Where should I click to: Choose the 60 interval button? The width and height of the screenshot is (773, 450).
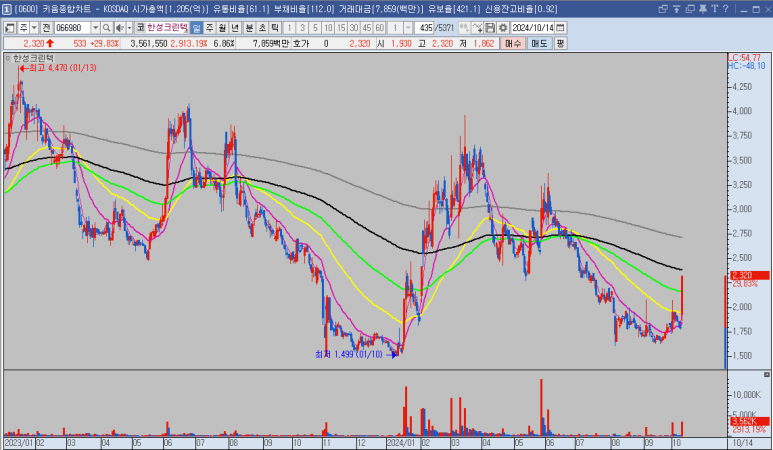pyautogui.click(x=380, y=28)
